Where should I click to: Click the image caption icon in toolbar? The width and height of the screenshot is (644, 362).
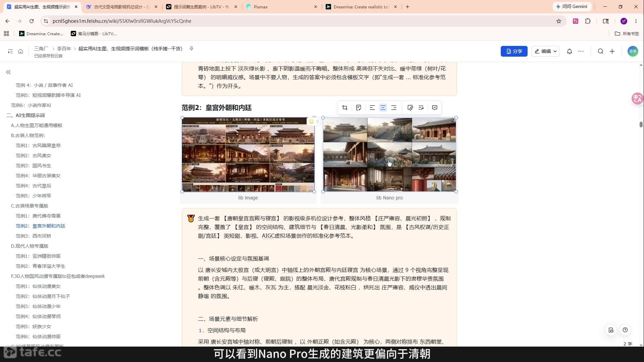coord(359,108)
